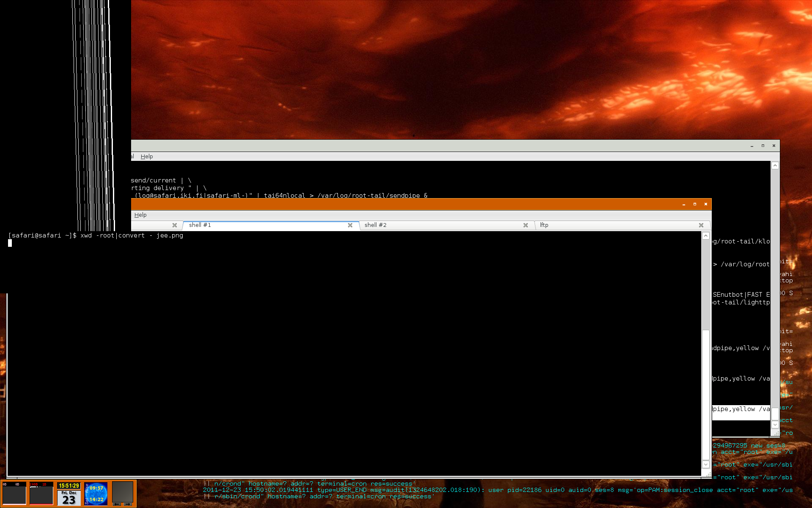Click next-desktop right arrow in dock pager
The height and width of the screenshot is (508, 812).
pyautogui.click(x=128, y=504)
